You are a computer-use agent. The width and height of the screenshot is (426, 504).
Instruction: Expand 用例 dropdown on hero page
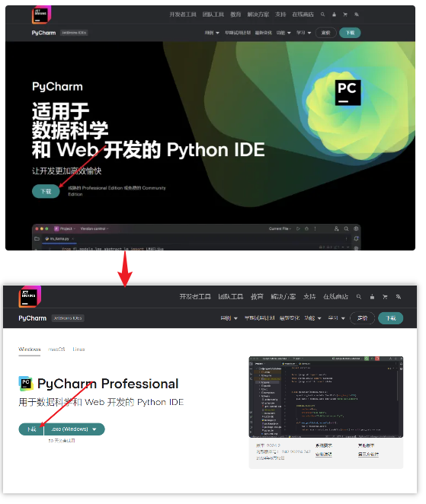coord(212,33)
